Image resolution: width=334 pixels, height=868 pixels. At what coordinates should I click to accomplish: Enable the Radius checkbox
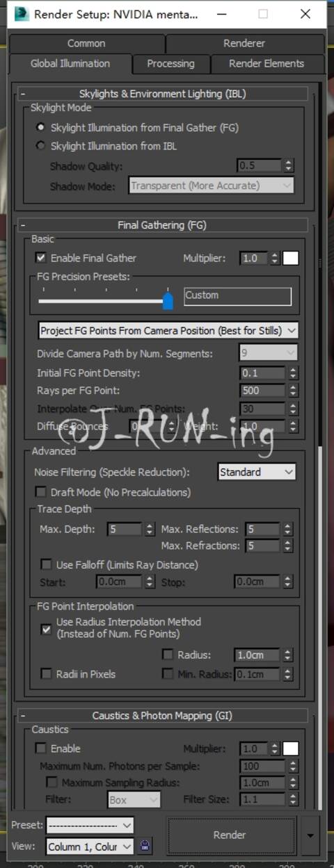(168, 655)
